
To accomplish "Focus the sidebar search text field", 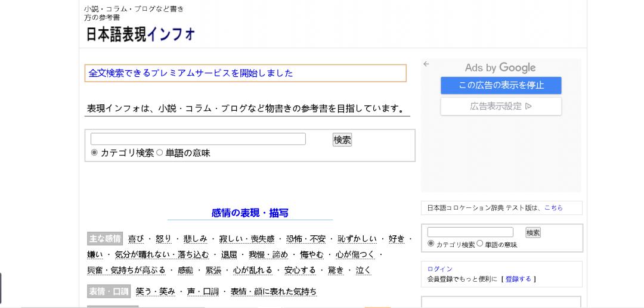I will pyautogui.click(x=470, y=232).
